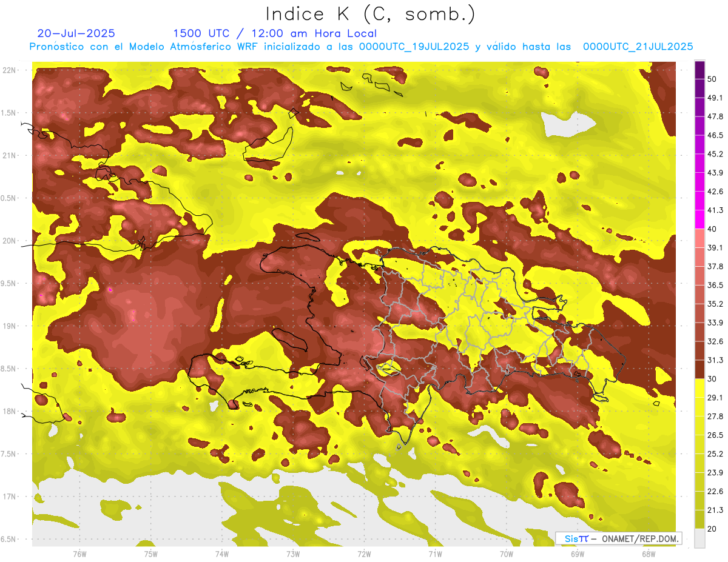This screenshot has height=562, width=728.
Task: Click the colorbar label '37.8'
Action: [715, 266]
